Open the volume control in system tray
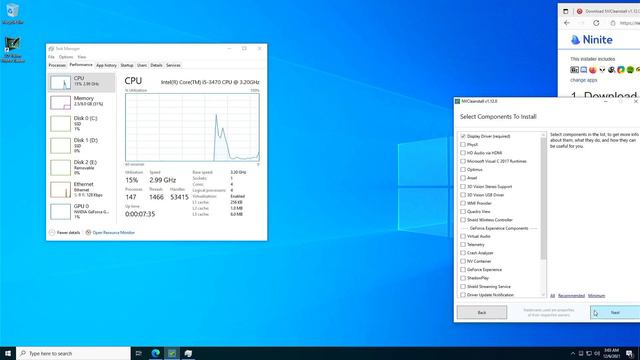 [x=597, y=353]
